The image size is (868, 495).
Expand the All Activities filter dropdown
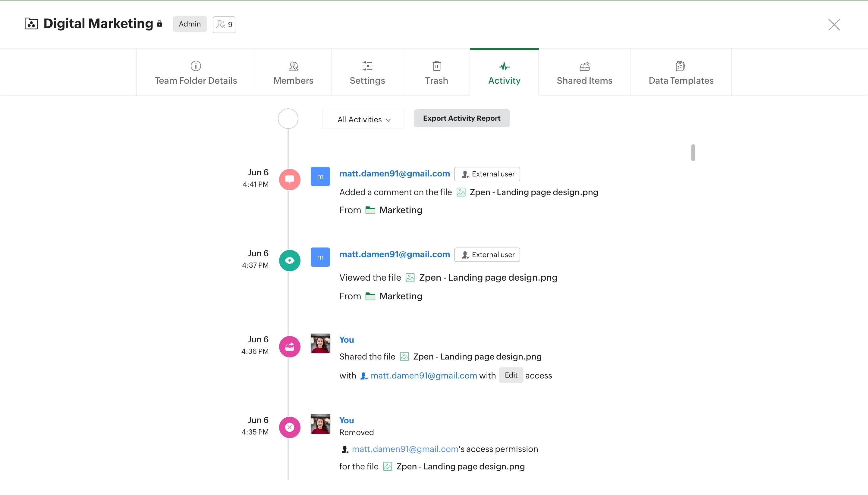click(363, 119)
